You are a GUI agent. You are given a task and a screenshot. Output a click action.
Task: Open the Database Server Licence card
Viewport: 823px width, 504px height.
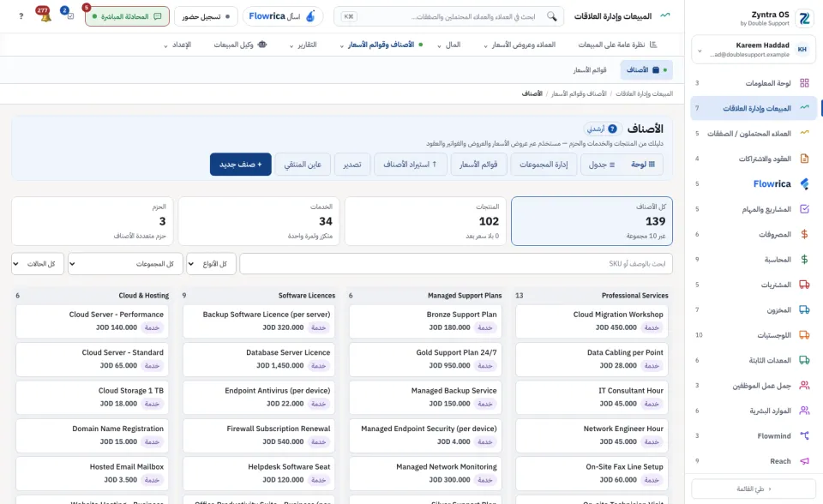(259, 360)
